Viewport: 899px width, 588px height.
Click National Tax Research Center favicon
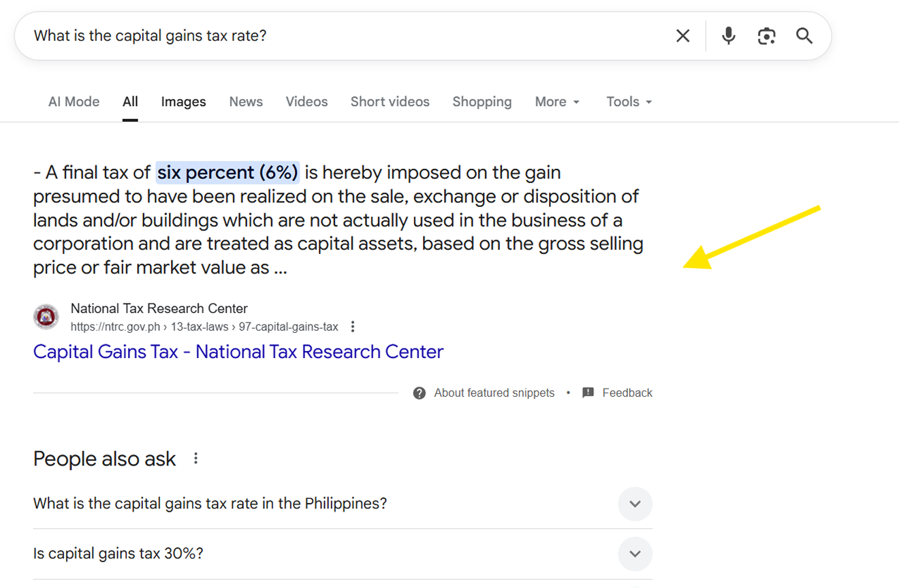(x=46, y=317)
